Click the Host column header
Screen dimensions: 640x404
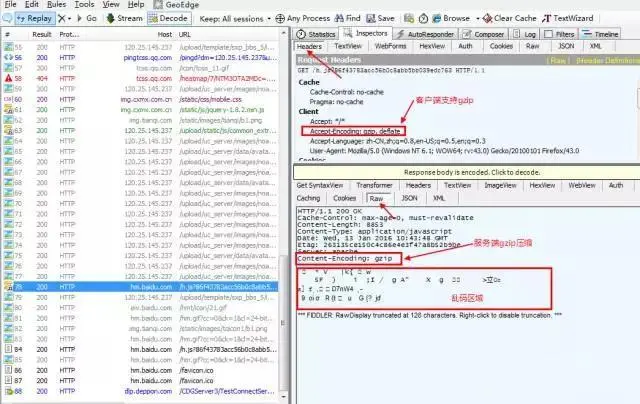pos(164,34)
